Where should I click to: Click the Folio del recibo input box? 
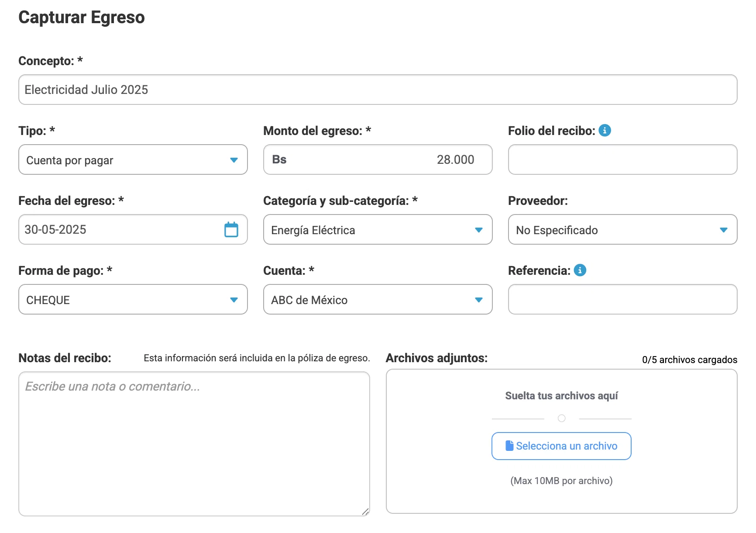(x=622, y=159)
